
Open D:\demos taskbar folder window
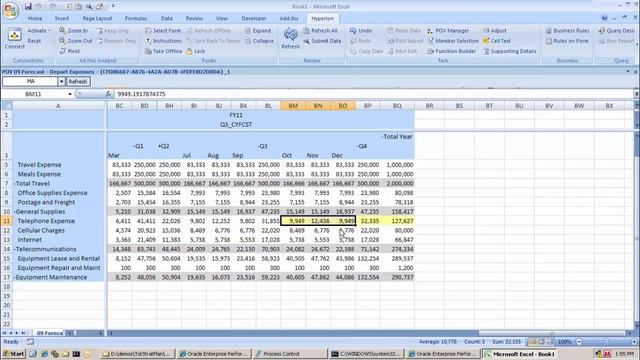point(138,354)
